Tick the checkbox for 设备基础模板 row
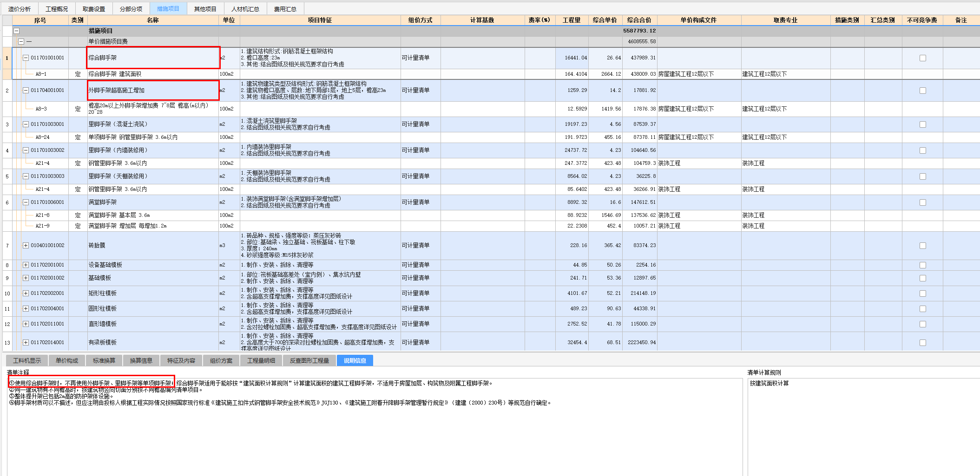Viewport: 980px width, 476px height. click(x=923, y=265)
